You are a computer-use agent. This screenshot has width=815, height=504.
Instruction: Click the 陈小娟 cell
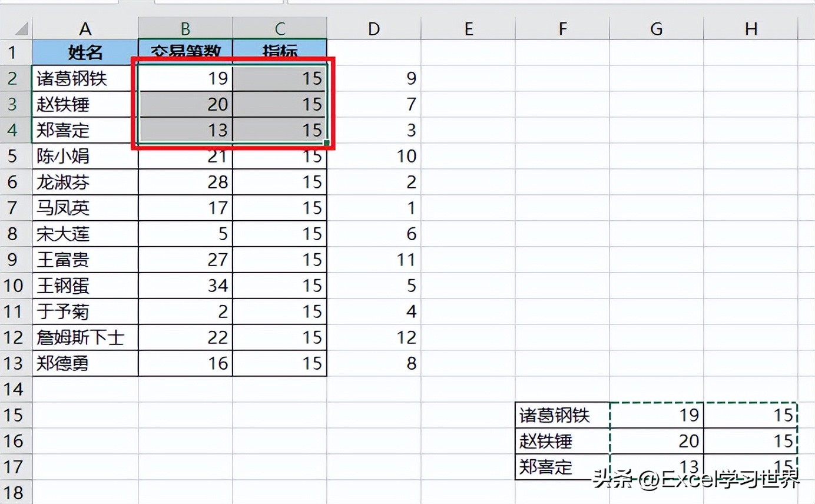(x=85, y=156)
